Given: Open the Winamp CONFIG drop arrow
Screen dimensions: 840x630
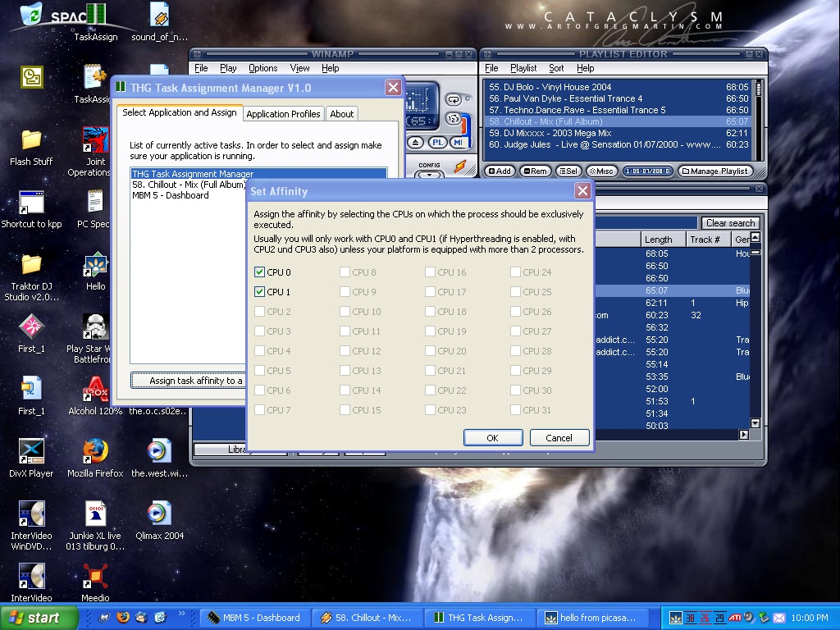Looking at the screenshot, I should click(429, 175).
